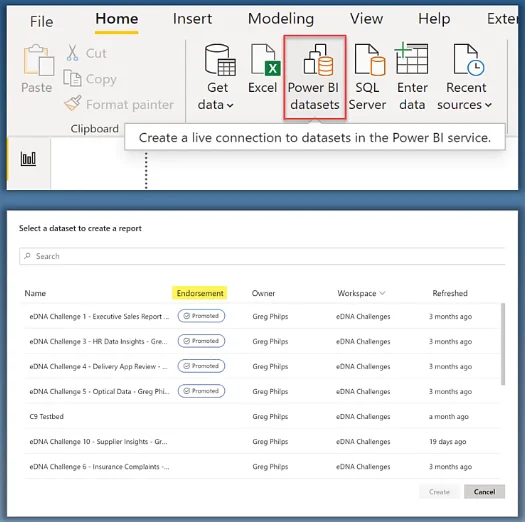Image resolution: width=525 pixels, height=522 pixels.
Task: Click the Cut scissors icon
Action: (72, 53)
